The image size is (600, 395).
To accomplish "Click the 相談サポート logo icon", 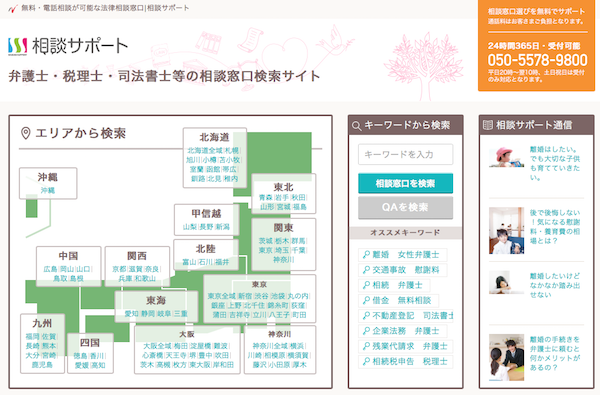I will tap(18, 46).
